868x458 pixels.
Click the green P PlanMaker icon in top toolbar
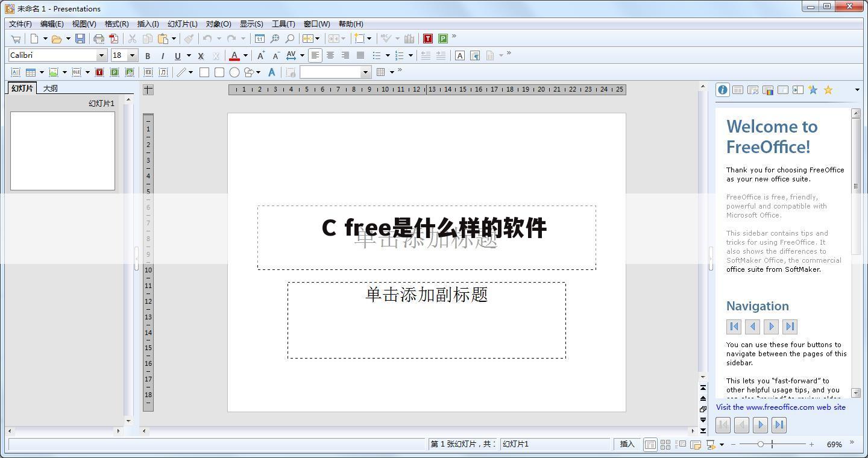(443, 39)
